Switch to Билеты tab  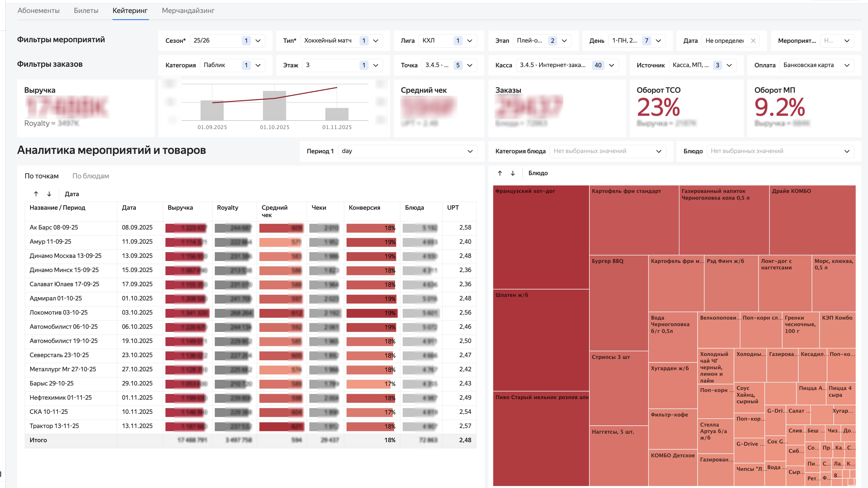[x=86, y=10]
